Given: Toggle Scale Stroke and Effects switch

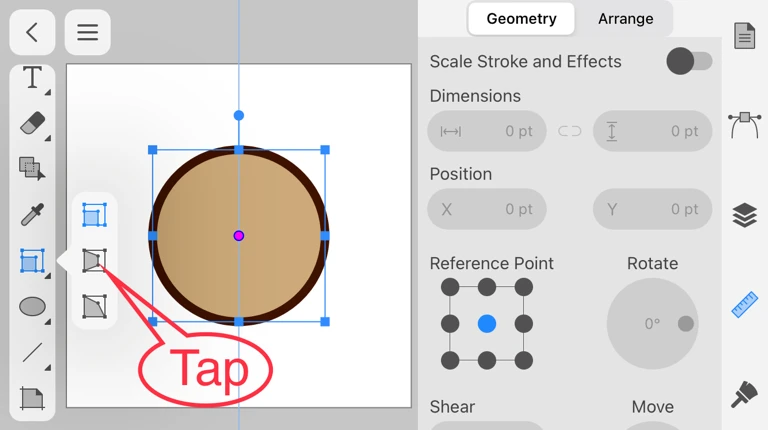Looking at the screenshot, I should 689,61.
